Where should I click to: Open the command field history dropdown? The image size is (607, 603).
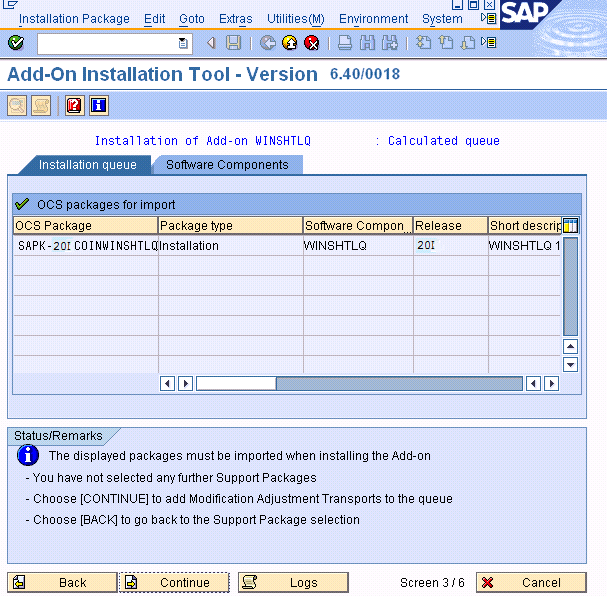pos(183,43)
